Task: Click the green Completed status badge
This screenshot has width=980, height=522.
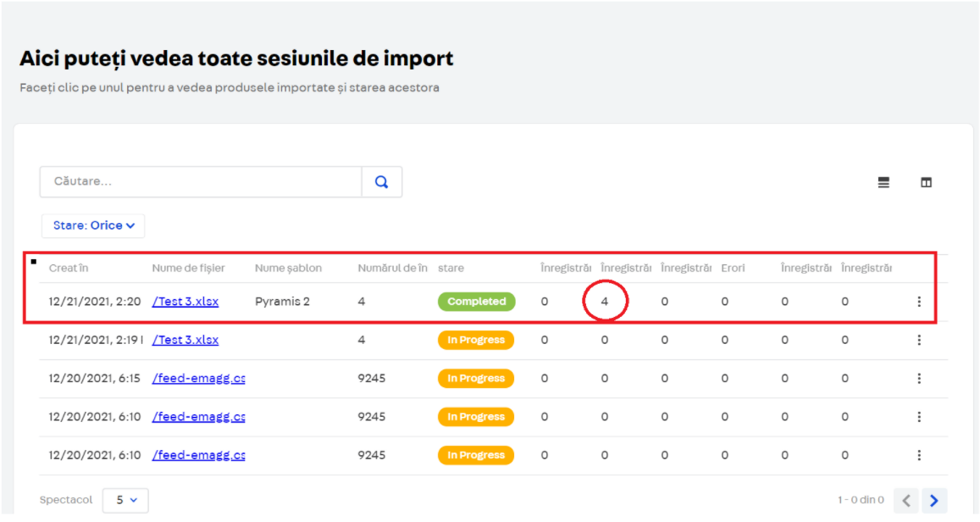Action: (x=476, y=302)
